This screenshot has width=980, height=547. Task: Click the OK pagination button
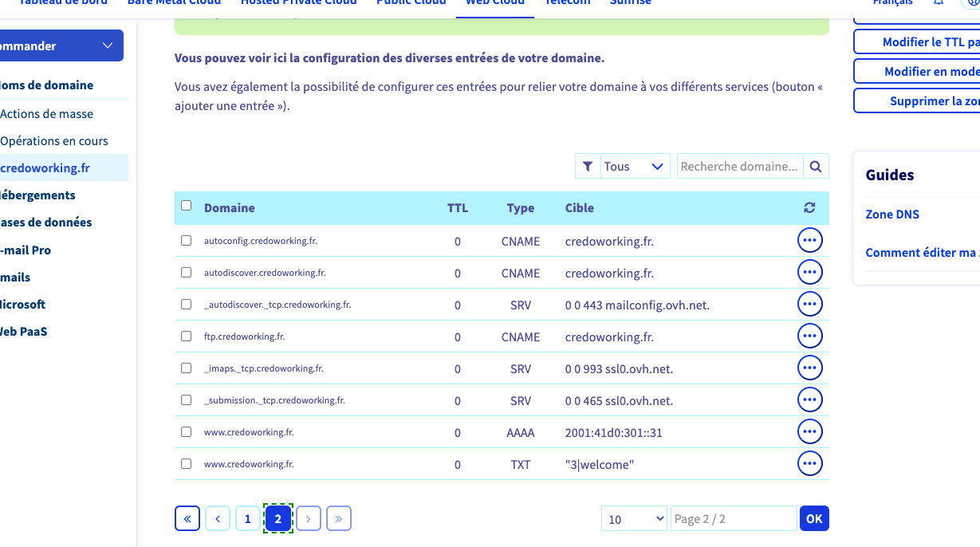tap(814, 518)
